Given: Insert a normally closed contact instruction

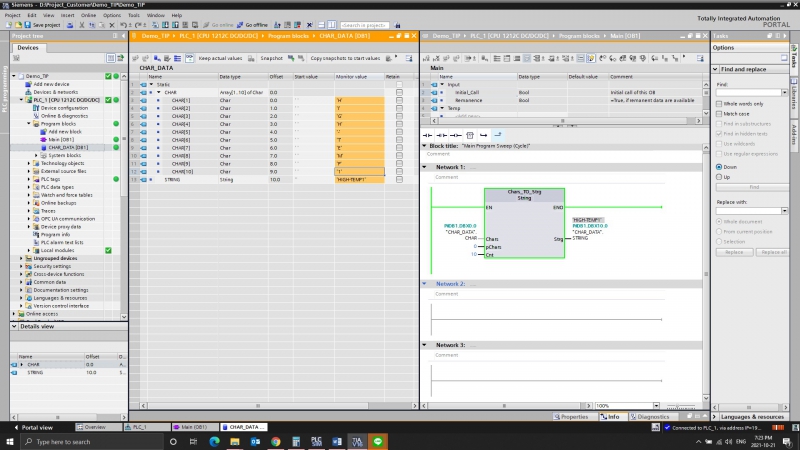Looking at the screenshot, I should pyautogui.click(x=442, y=135).
